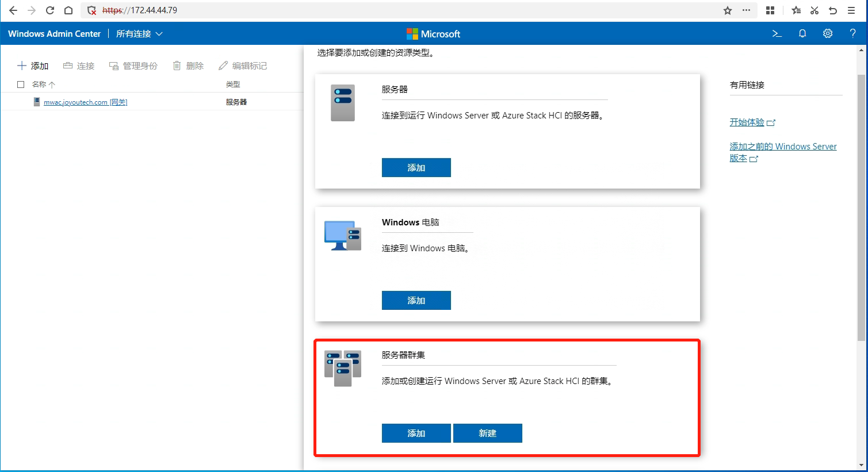868x472 pixels.
Task: Click 添加 in the connections toolbar
Action: coord(33,66)
